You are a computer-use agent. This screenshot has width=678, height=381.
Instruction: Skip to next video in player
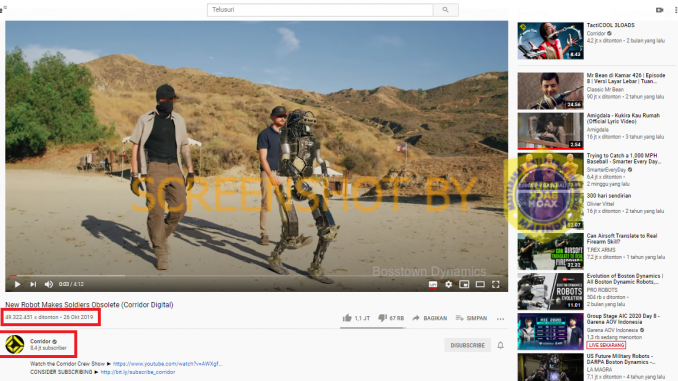pyautogui.click(x=33, y=284)
